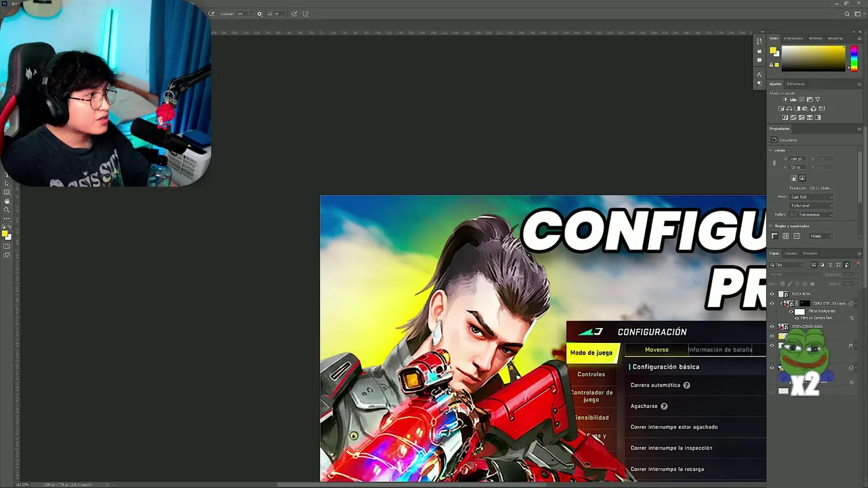The height and width of the screenshot is (488, 868).
Task: Set canvas orientation to landscape
Action: [x=802, y=178]
